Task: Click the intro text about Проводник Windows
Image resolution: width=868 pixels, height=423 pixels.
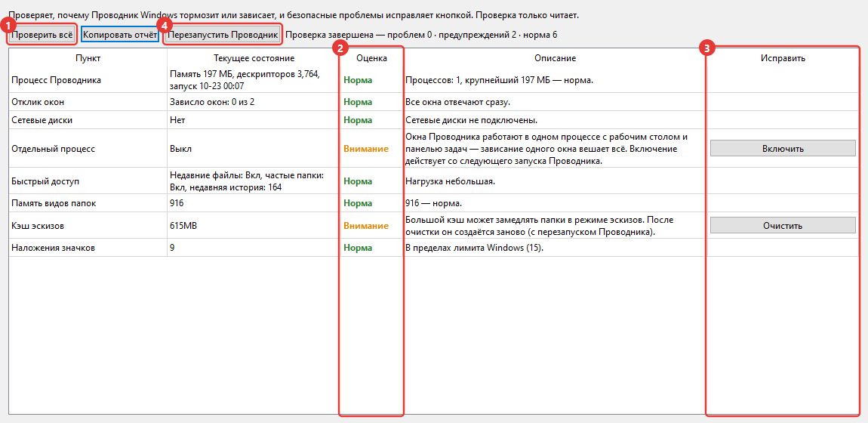Action: (294, 15)
